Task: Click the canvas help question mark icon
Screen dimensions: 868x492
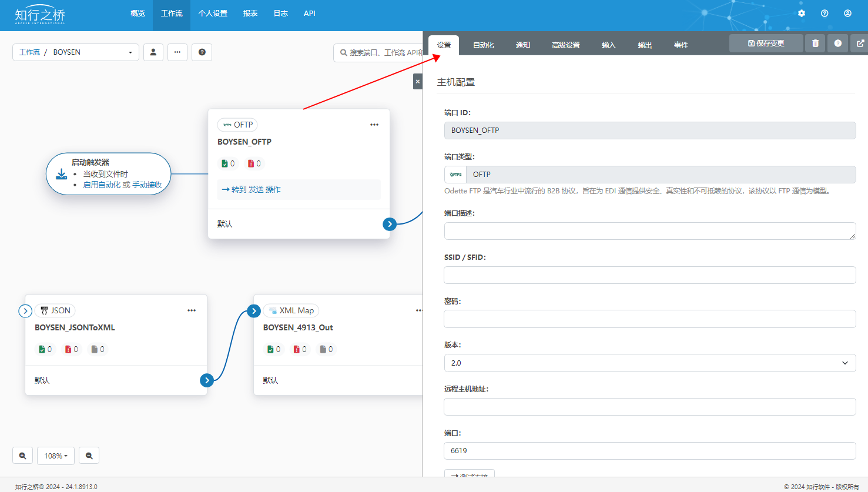Action: tap(202, 52)
